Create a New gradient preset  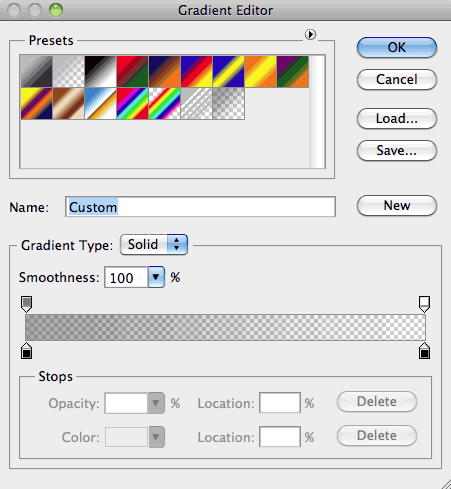click(x=397, y=206)
